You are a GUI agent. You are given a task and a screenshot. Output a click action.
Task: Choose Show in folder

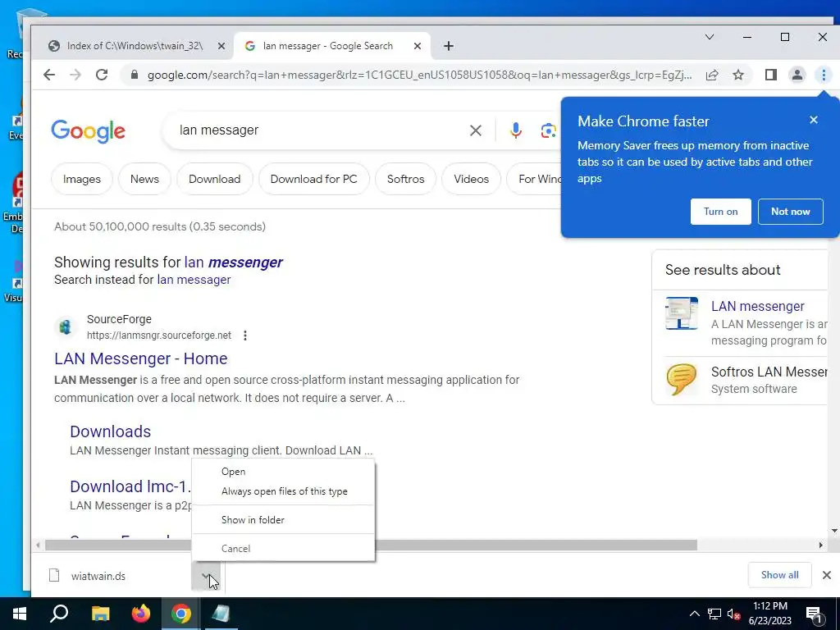click(283, 519)
